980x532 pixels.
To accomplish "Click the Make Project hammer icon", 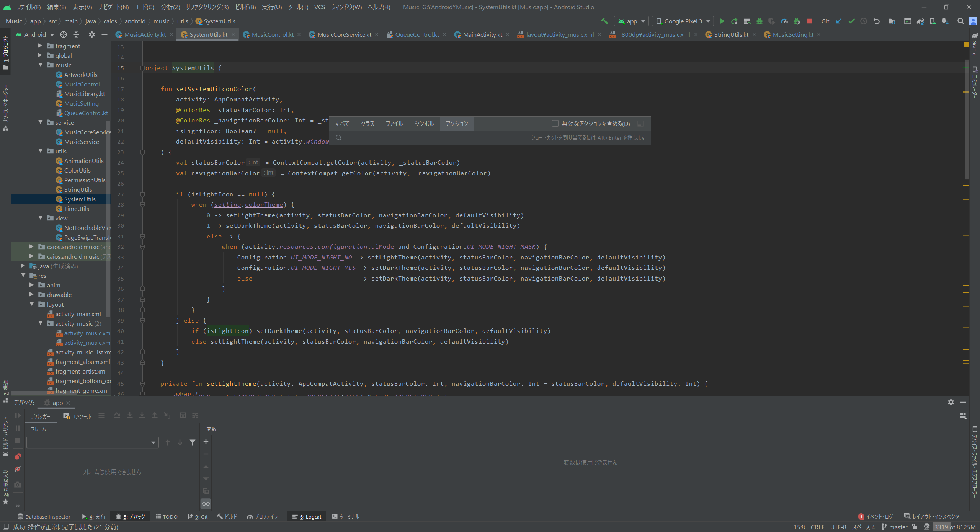I will [604, 21].
